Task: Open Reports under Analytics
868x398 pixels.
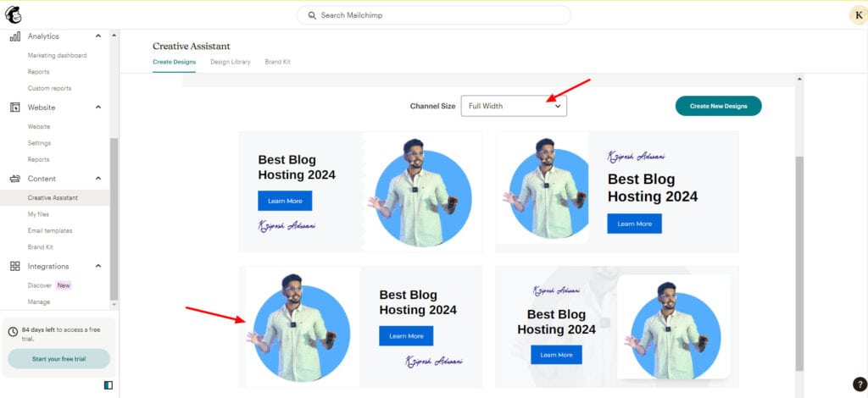Action: click(39, 72)
